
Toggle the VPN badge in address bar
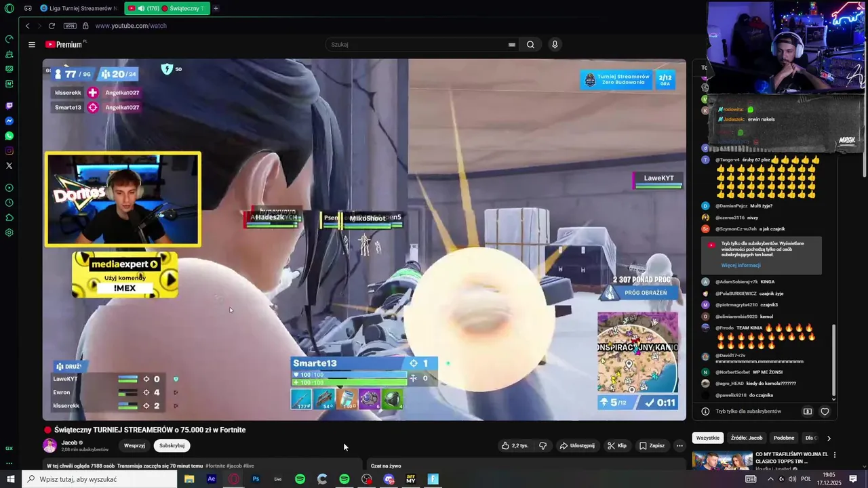coord(70,26)
